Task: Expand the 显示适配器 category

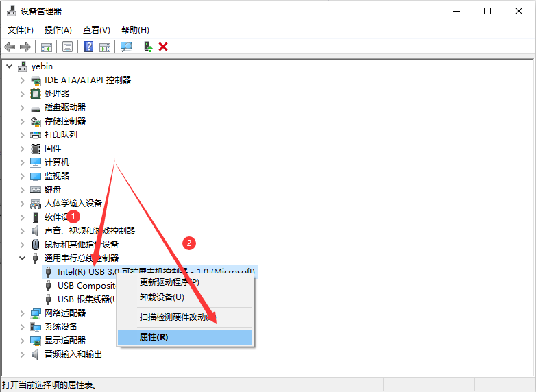Action: (23, 341)
